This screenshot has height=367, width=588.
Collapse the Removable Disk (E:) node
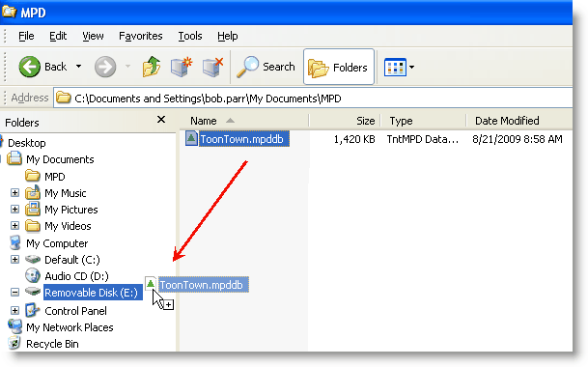(x=14, y=292)
